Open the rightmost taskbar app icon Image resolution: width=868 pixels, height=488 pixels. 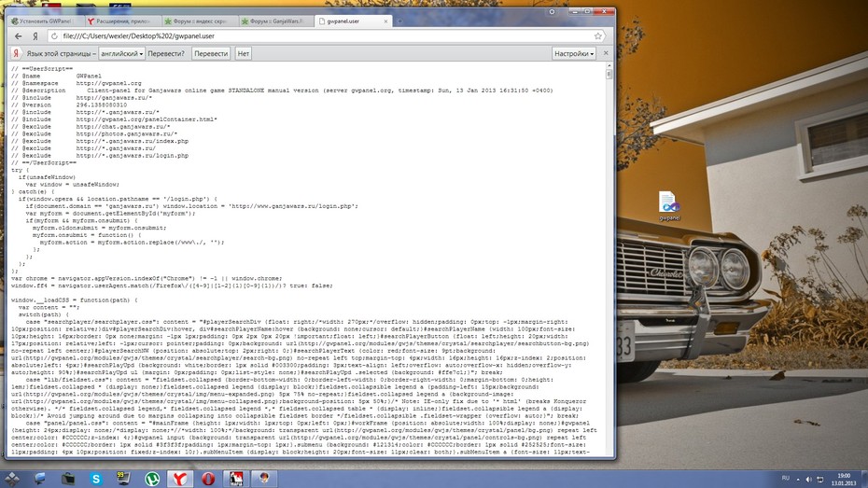coord(263,479)
